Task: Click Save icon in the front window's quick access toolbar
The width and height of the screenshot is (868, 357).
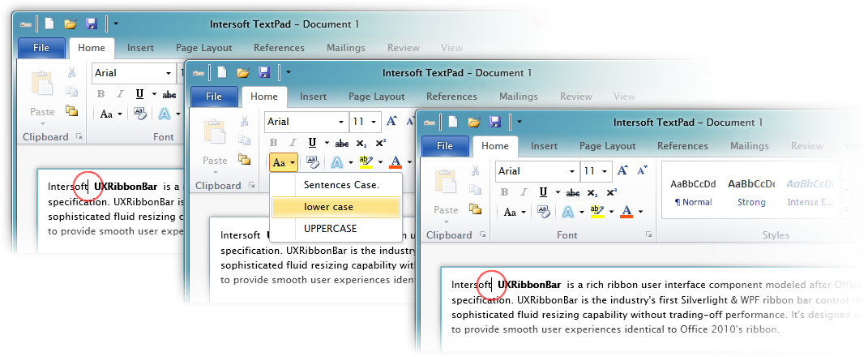Action: 494,122
